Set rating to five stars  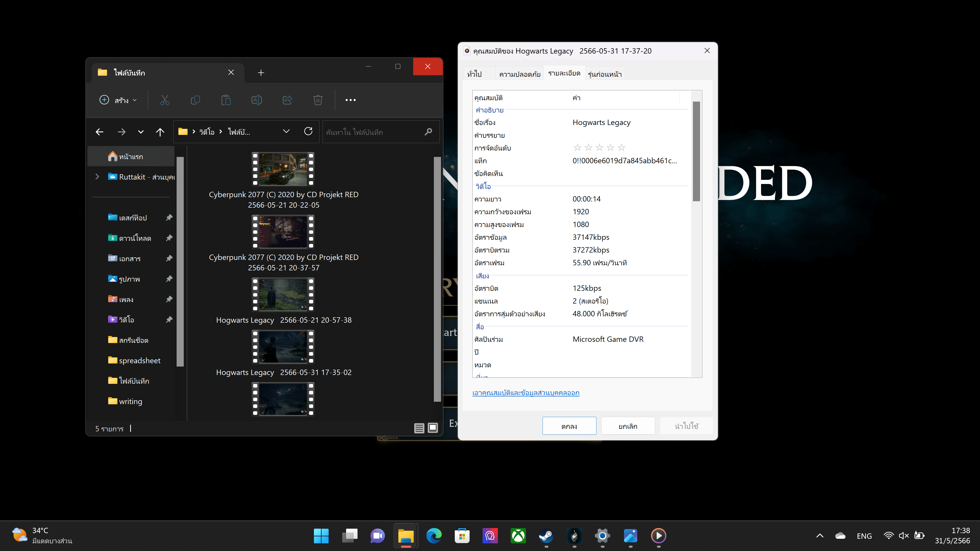click(621, 147)
